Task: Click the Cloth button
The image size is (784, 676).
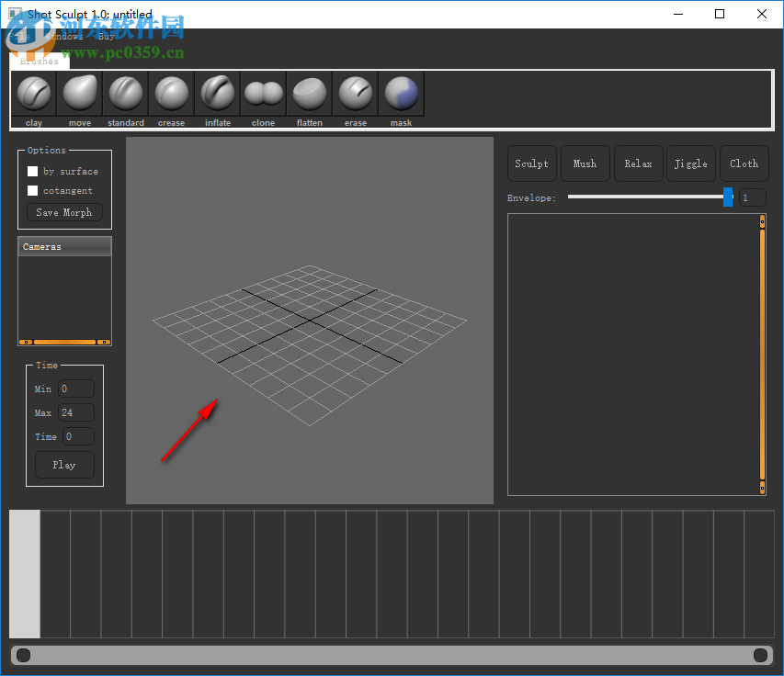Action: click(744, 164)
